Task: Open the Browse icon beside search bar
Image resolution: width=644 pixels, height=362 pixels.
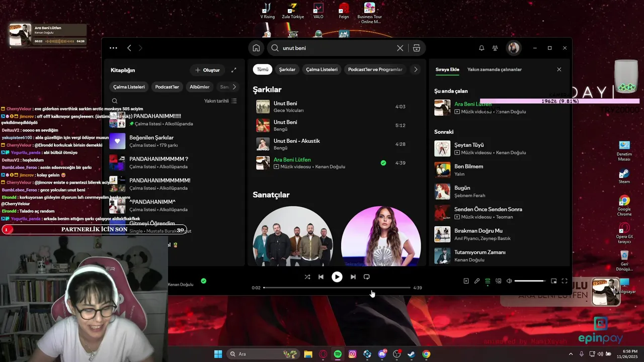Action: (x=417, y=48)
